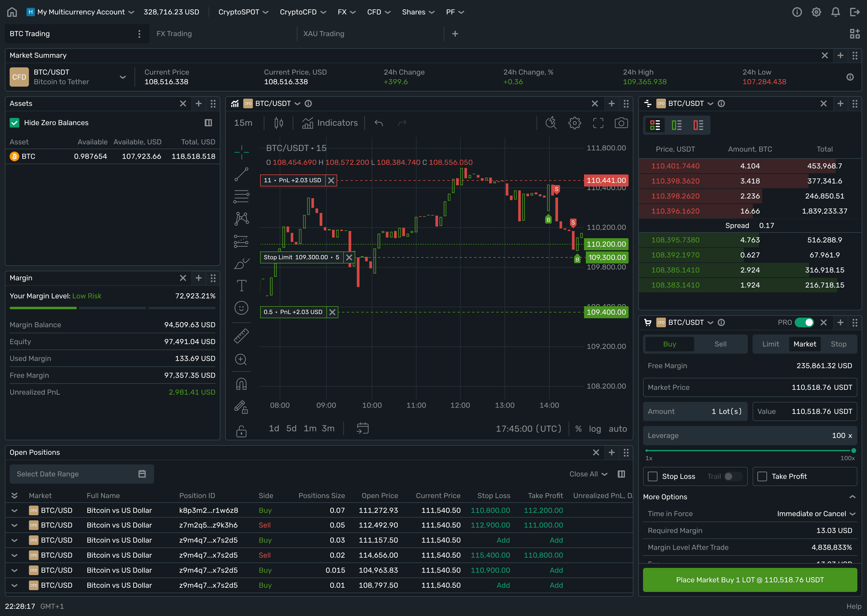Image resolution: width=867 pixels, height=616 pixels.
Task: Select the ruler measure tool in the chart sidebar
Action: pos(241,336)
